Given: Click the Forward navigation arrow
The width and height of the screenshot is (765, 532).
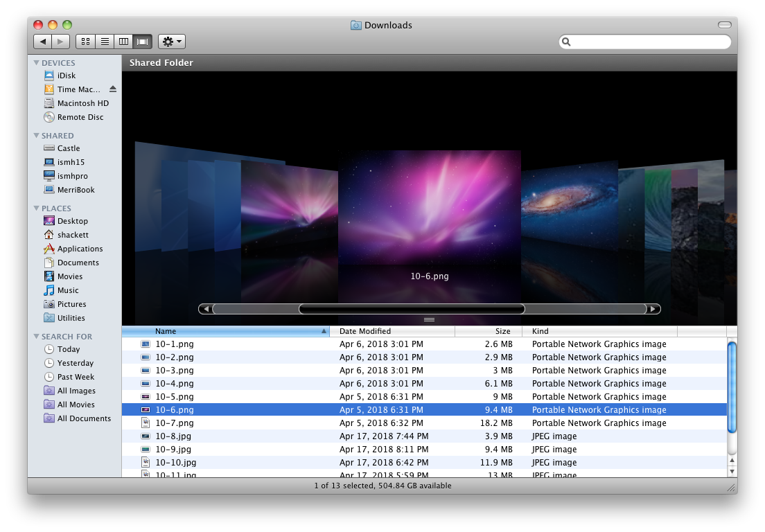Looking at the screenshot, I should click(x=60, y=40).
